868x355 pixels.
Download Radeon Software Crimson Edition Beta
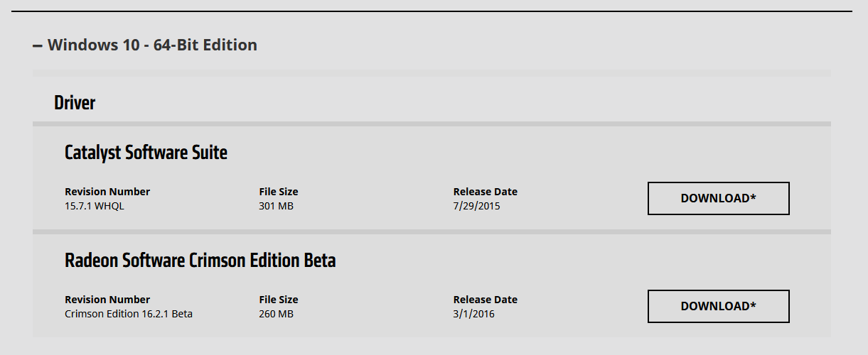pyautogui.click(x=718, y=307)
